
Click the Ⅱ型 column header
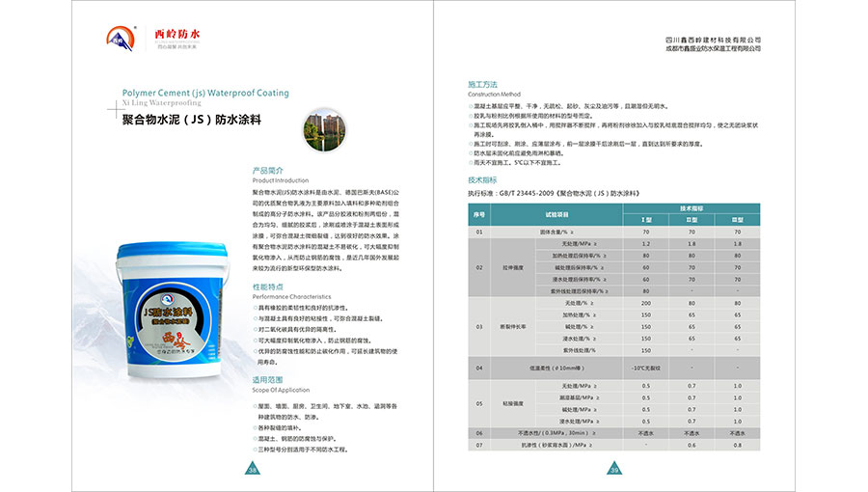click(692, 220)
